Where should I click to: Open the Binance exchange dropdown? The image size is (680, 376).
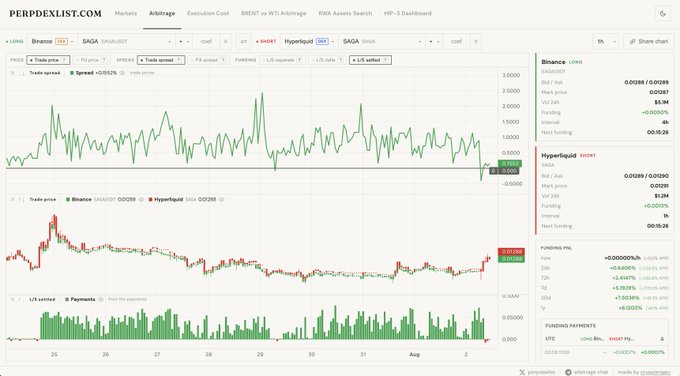point(52,41)
